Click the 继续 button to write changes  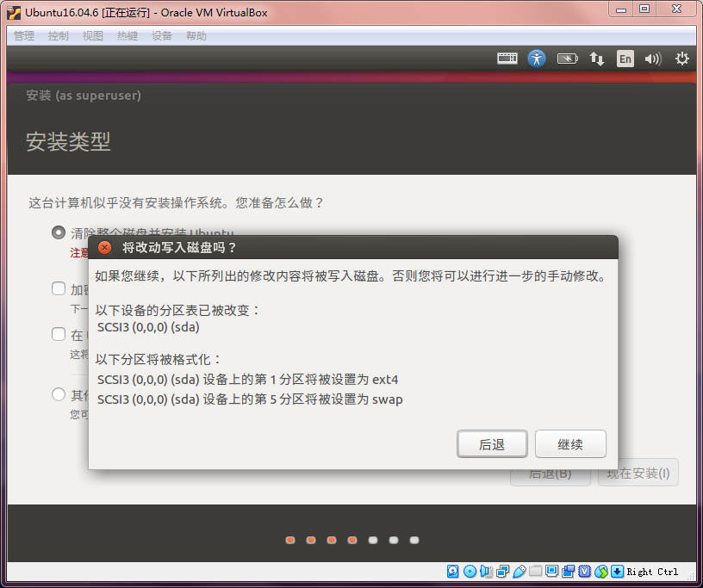tap(570, 444)
